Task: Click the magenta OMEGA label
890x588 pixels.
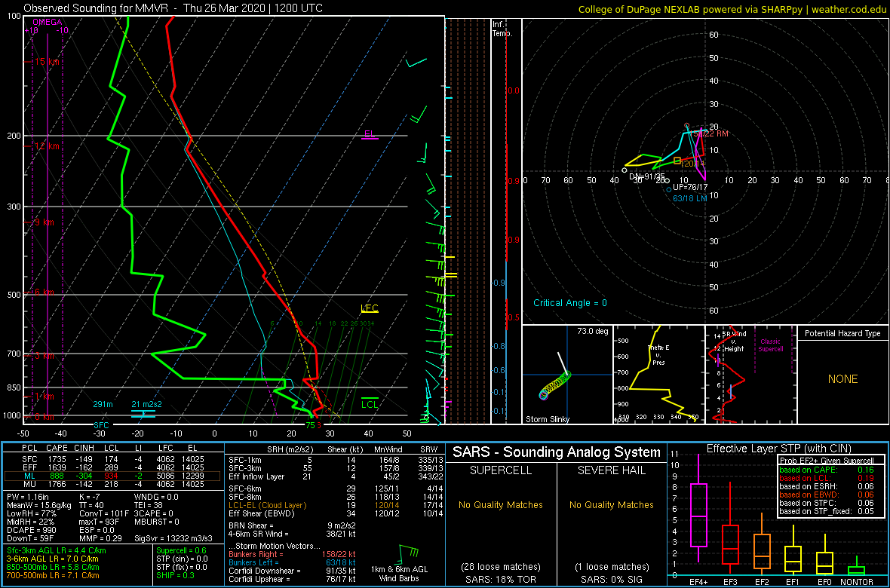Action: [47, 22]
